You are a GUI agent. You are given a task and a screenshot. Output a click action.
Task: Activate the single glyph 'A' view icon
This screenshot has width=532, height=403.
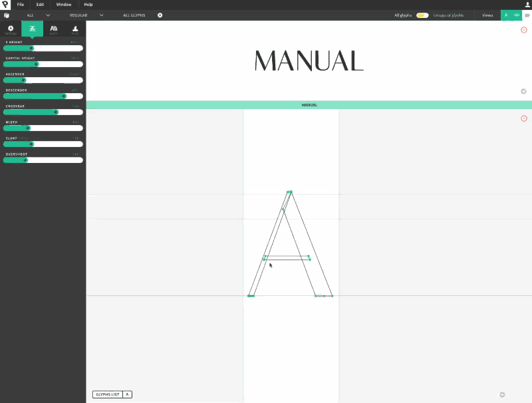(506, 15)
